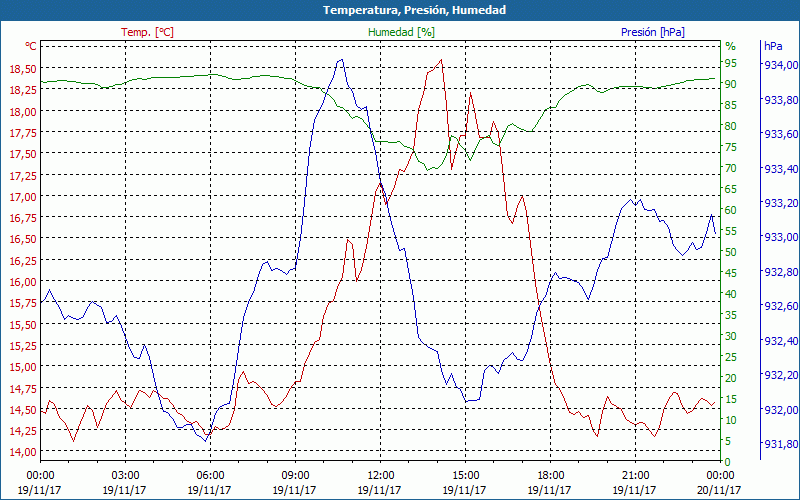Click pressure axis value '933,00'

780,237
